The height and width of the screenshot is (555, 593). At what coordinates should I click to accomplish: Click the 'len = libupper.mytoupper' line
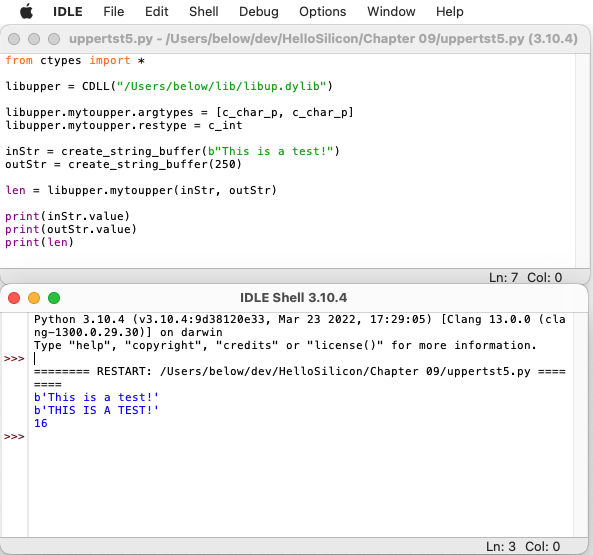point(141,190)
